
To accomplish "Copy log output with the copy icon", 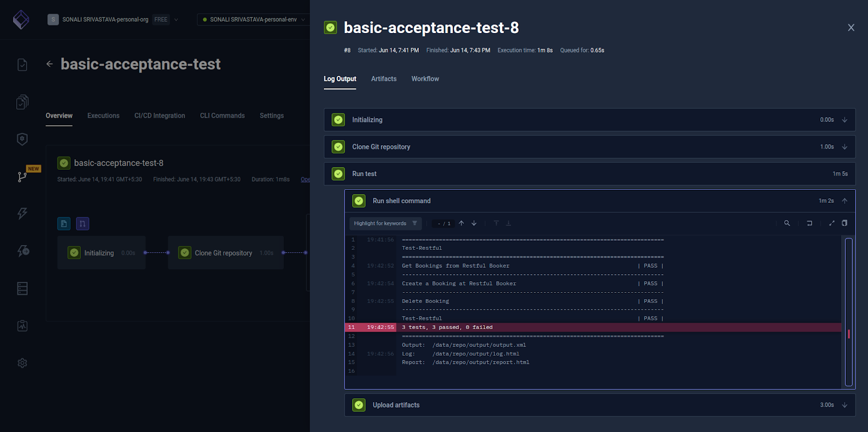I will [845, 223].
